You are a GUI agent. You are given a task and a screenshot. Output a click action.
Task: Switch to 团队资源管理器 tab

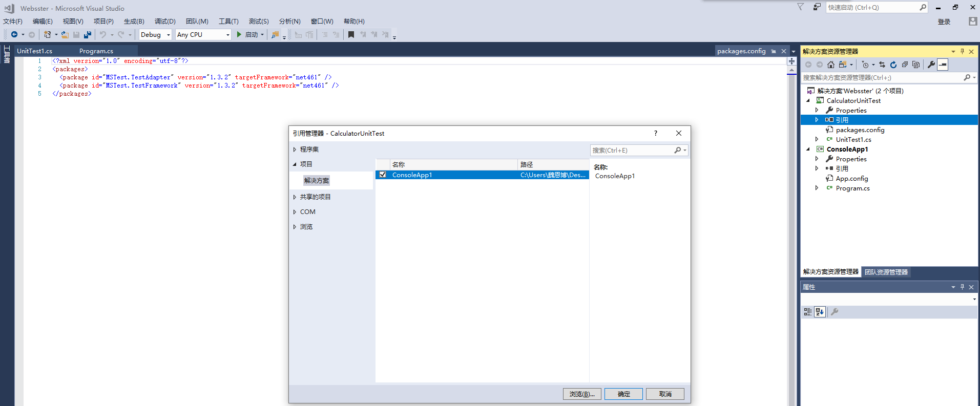886,272
